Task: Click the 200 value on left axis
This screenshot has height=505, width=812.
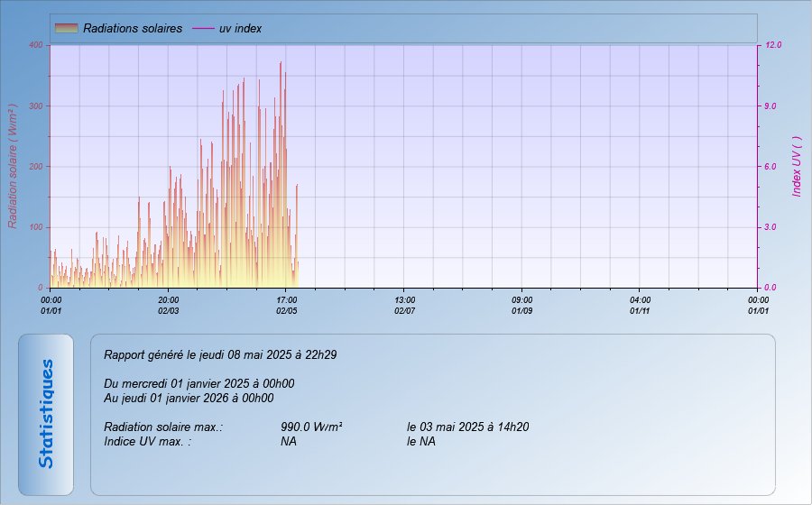Action: point(36,167)
